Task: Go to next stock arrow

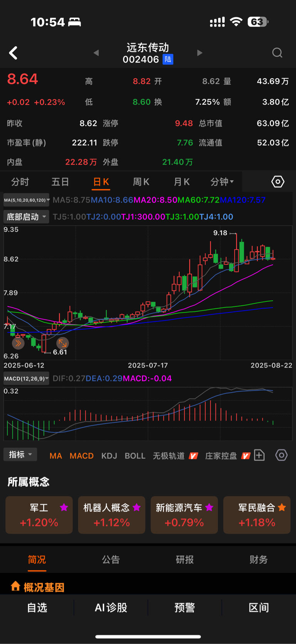Action: (200, 53)
